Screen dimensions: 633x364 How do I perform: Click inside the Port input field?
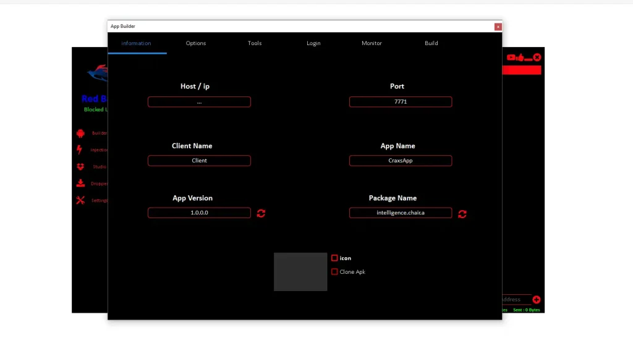pos(400,101)
